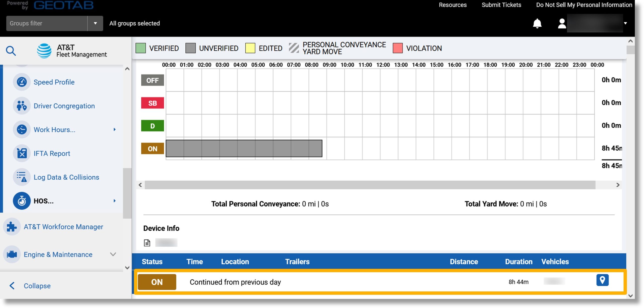Open the notifications bell icon
Image resolution: width=644 pixels, height=308 pixels.
tap(537, 23)
